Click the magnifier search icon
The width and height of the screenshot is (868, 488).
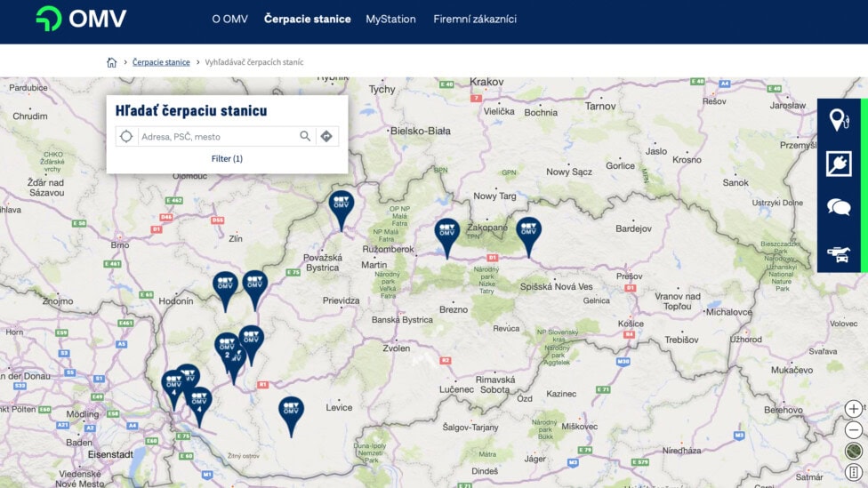click(305, 136)
